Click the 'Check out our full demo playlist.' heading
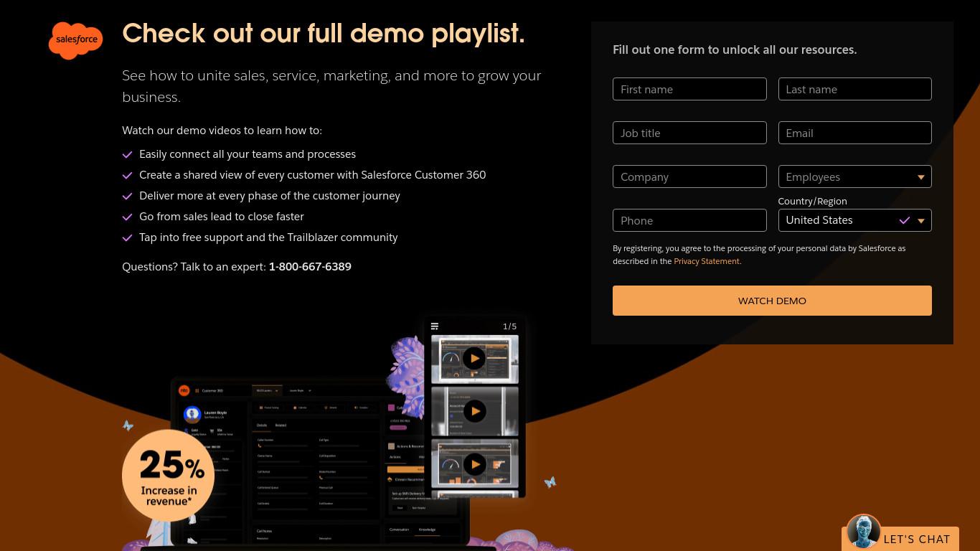Screen dimensions: 980x551 tap(324, 33)
